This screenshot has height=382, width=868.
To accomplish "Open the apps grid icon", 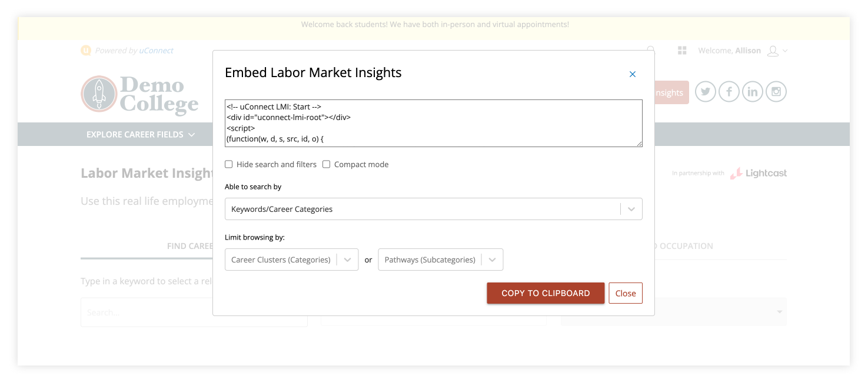I will 682,51.
